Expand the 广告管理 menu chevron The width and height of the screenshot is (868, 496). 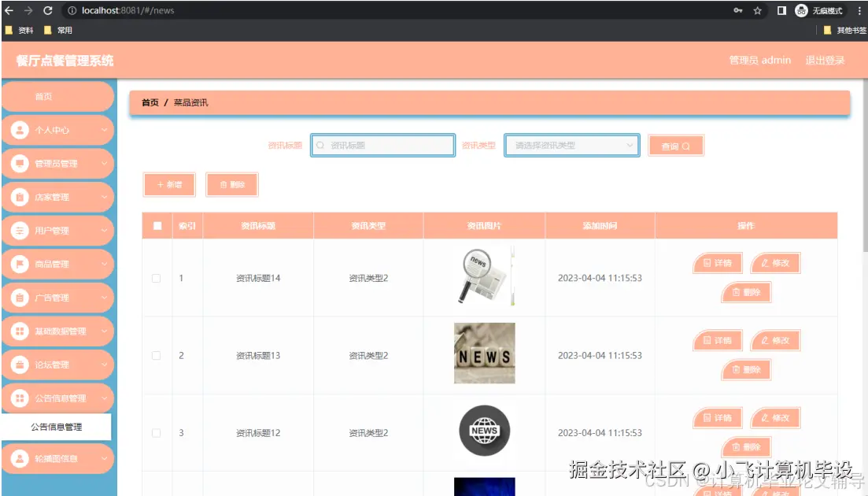coord(104,298)
